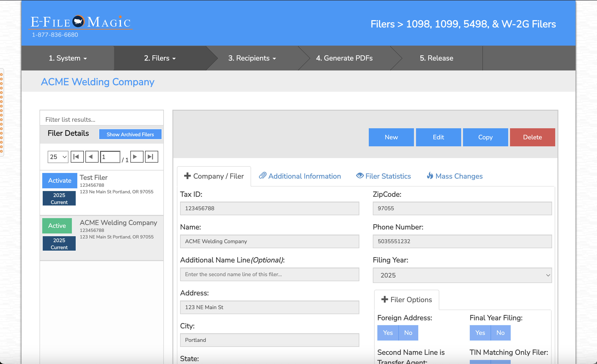
Task: Go to previous page of filer list
Action: pyautogui.click(x=92, y=157)
